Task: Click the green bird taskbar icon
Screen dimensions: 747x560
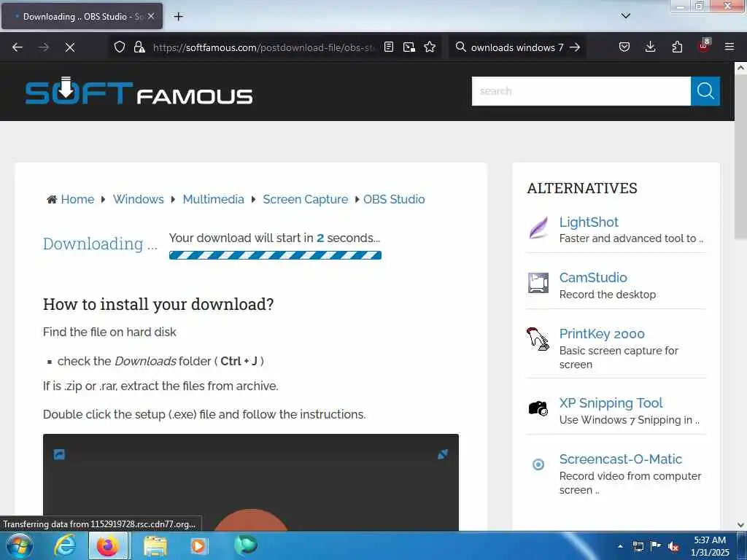Action: tap(245, 545)
